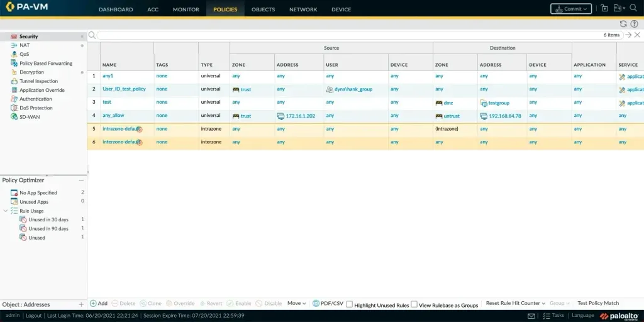Screen dimensions: 644x322
Task: Open QoS policies
Action: click(x=24, y=54)
